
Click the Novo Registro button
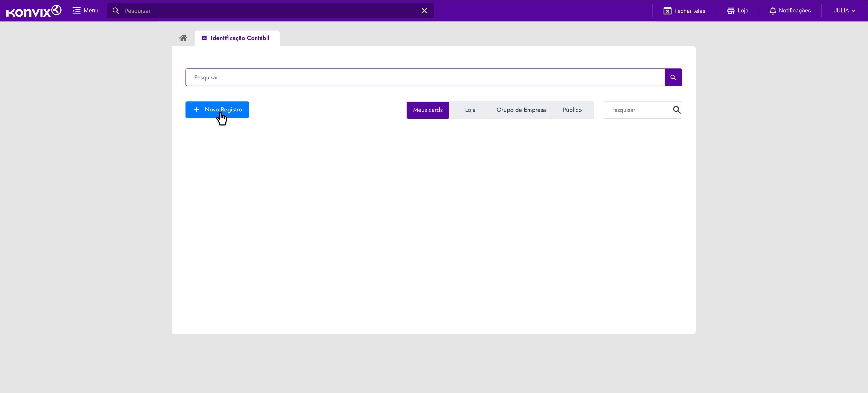point(217,110)
